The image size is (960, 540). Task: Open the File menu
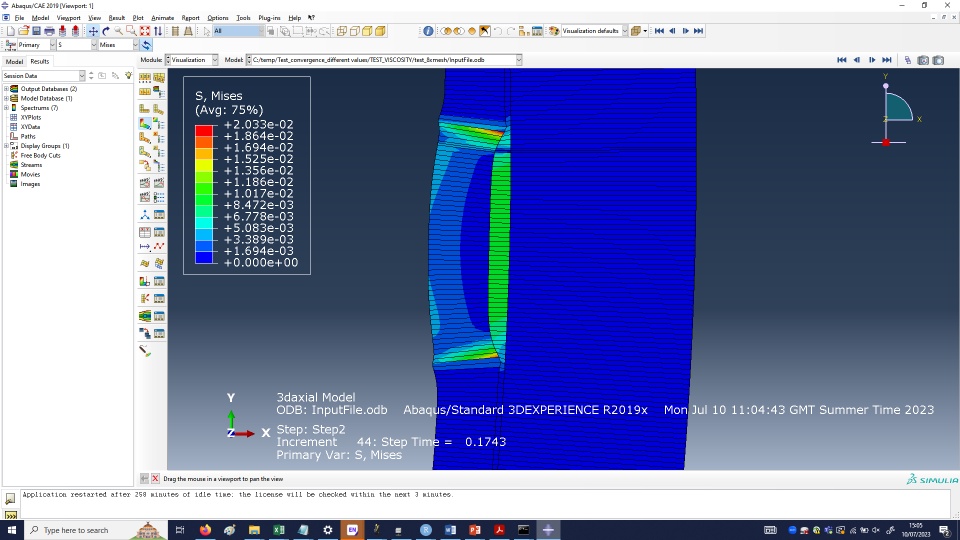point(19,18)
